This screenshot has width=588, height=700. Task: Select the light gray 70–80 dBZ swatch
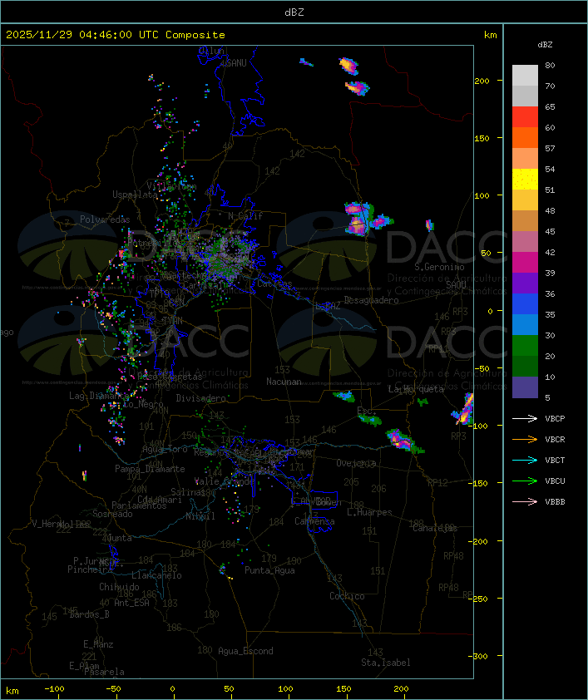tap(525, 75)
